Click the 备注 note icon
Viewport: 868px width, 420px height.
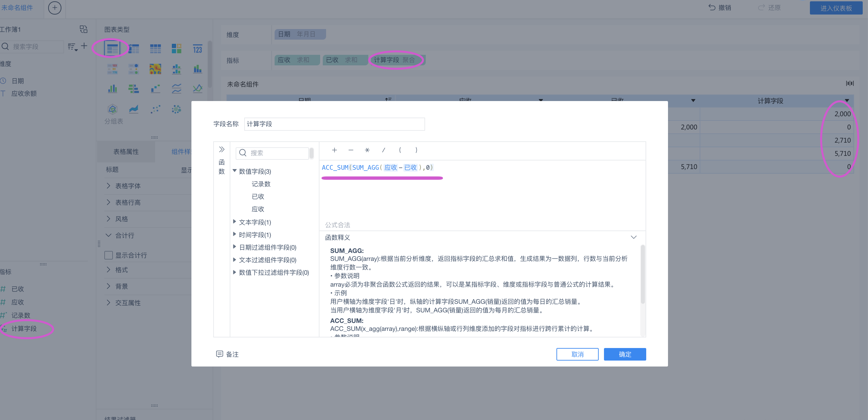[x=219, y=354]
